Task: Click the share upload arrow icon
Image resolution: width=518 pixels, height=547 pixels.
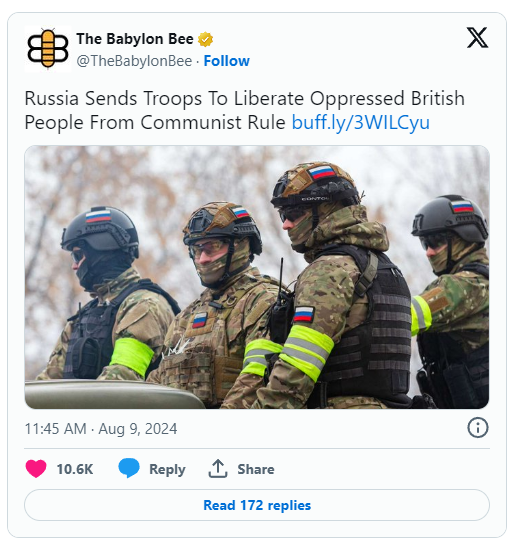Action: 218,469
